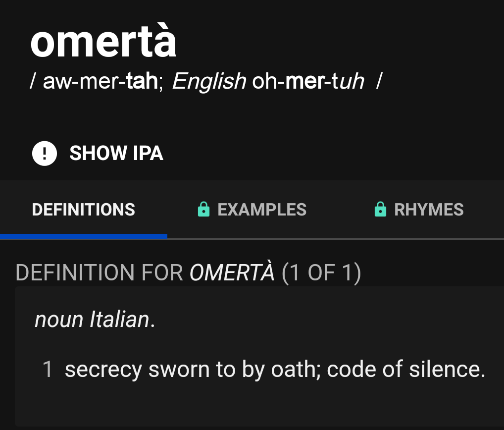Click the lock icon on the Examples tab
504x430 pixels.
tap(203, 210)
